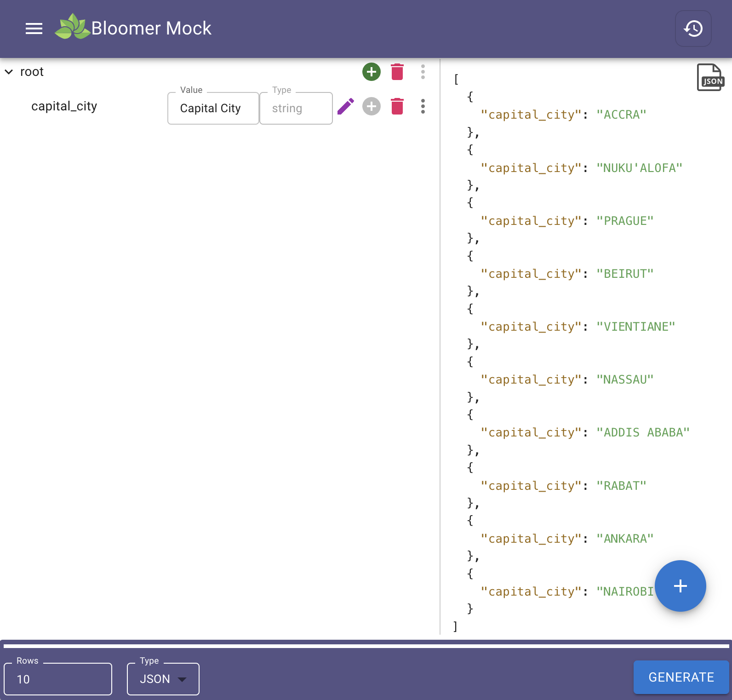
Task: Focus the Rows input field
Action: point(58,679)
